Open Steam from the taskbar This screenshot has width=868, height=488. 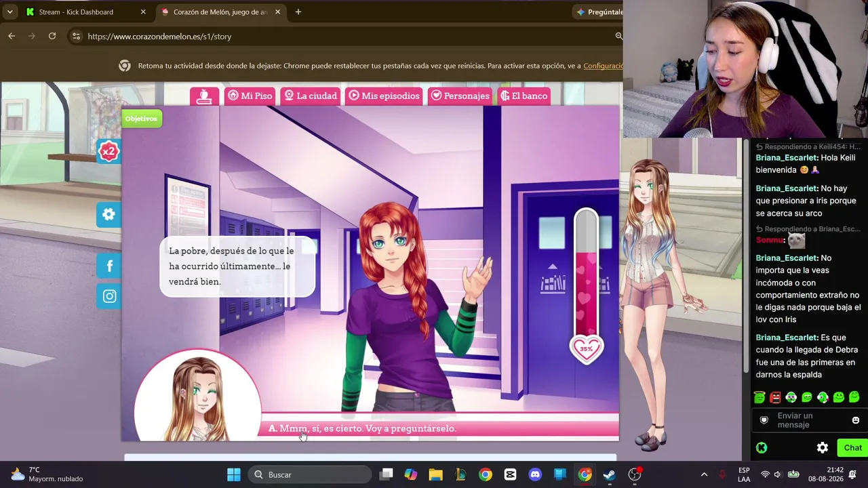(x=610, y=474)
